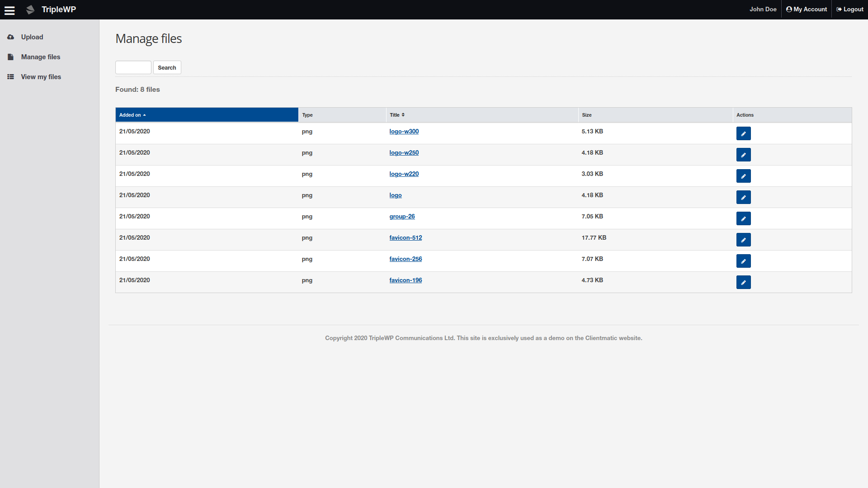The height and width of the screenshot is (488, 868).
Task: Click the TripleWP brand name
Action: point(59,9)
